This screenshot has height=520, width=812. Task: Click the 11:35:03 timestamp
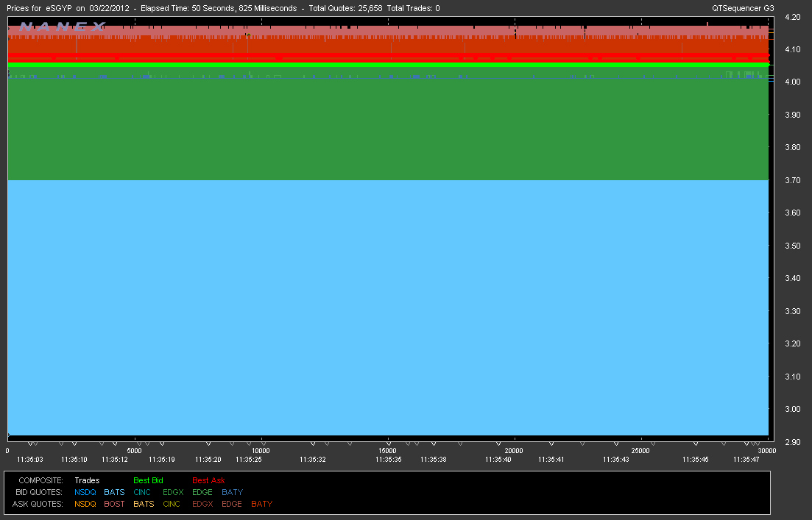[30, 460]
